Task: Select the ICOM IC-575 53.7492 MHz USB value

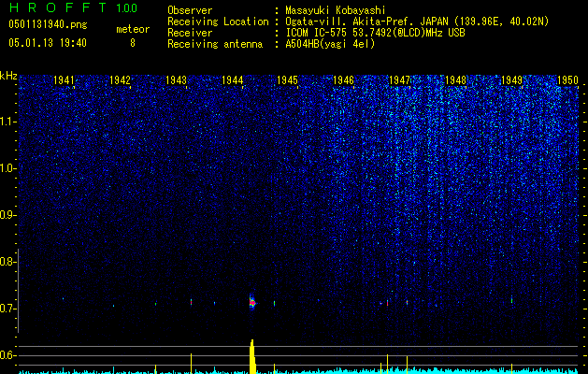Action: click(x=375, y=33)
